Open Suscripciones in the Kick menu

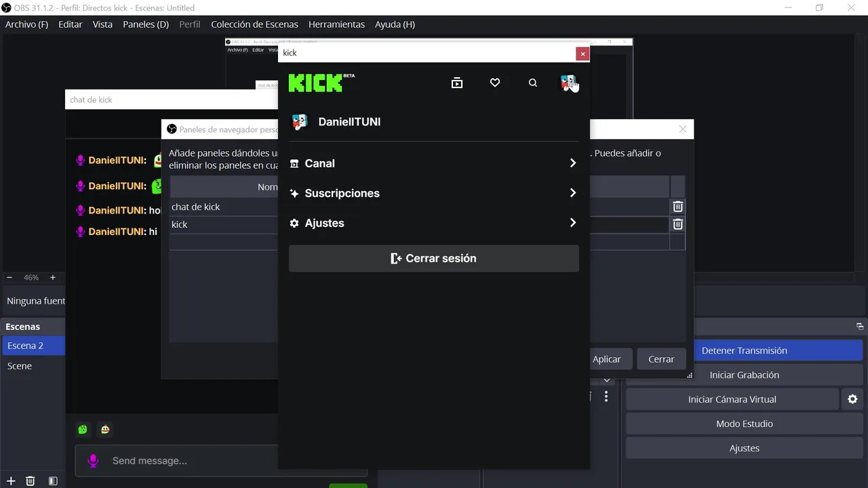pyautogui.click(x=434, y=193)
